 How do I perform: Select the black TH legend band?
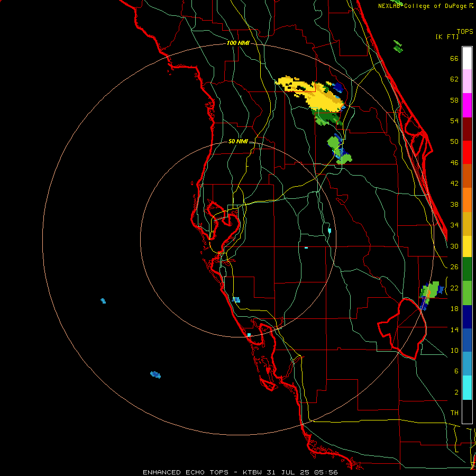pos(467,411)
